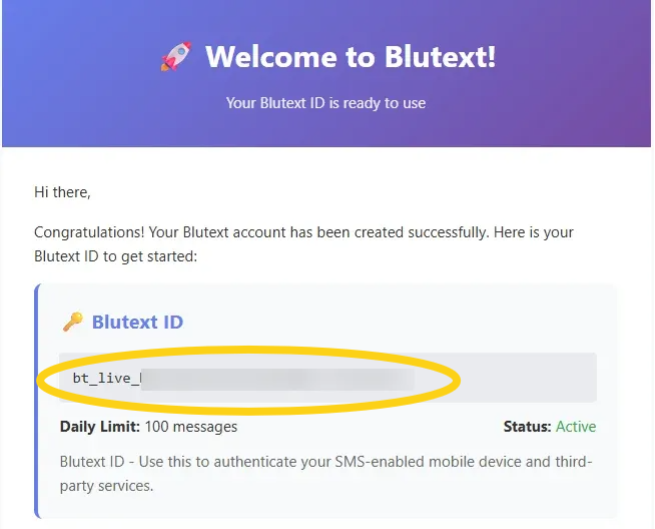Click the "Daily Limit:" label
This screenshot has height=529, width=655.
click(100, 427)
